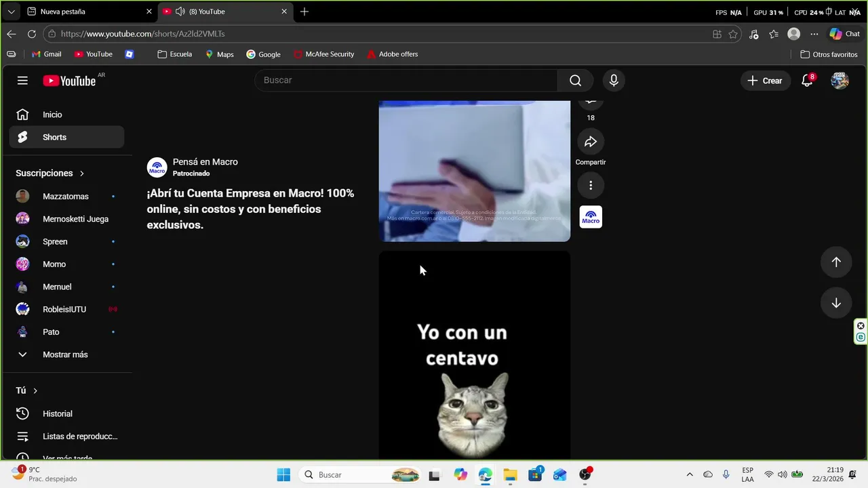This screenshot has height=488, width=868.
Task: Open the favorites list icon in toolbar
Action: click(774, 34)
